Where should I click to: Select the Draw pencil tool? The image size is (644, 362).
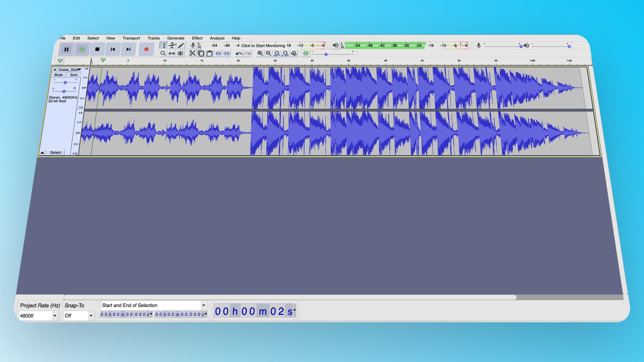point(181,45)
